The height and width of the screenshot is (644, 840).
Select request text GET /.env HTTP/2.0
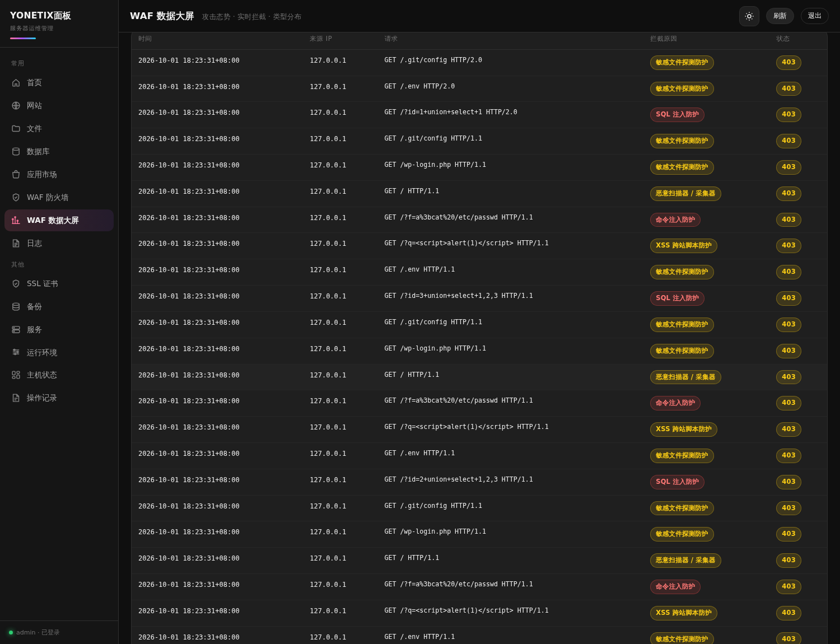[419, 87]
